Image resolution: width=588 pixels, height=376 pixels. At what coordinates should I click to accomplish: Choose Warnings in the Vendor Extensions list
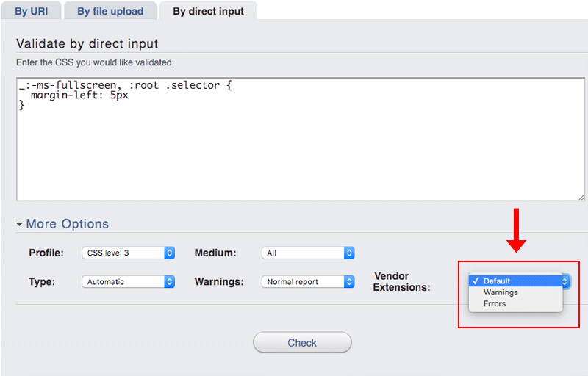(x=501, y=292)
